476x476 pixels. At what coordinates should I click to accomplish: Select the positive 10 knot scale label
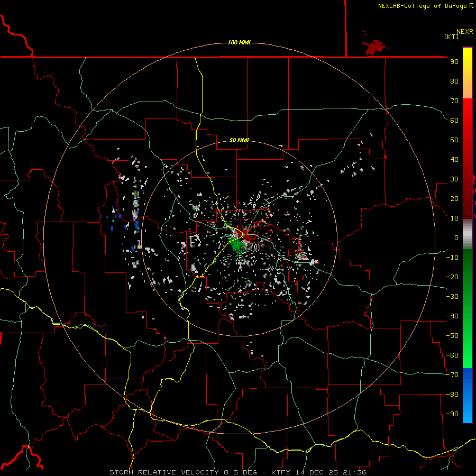[x=454, y=218]
